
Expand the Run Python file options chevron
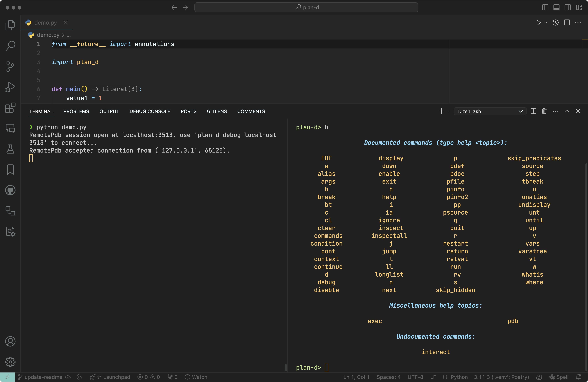546,23
